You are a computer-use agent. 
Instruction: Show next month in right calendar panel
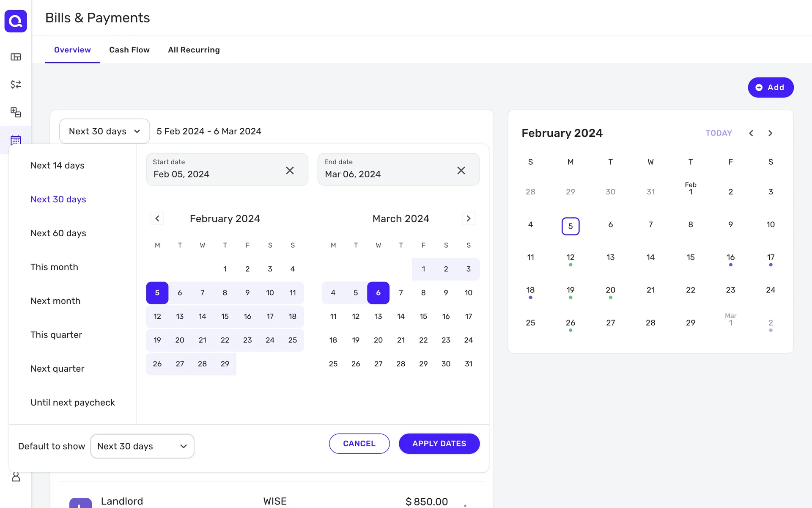(770, 133)
